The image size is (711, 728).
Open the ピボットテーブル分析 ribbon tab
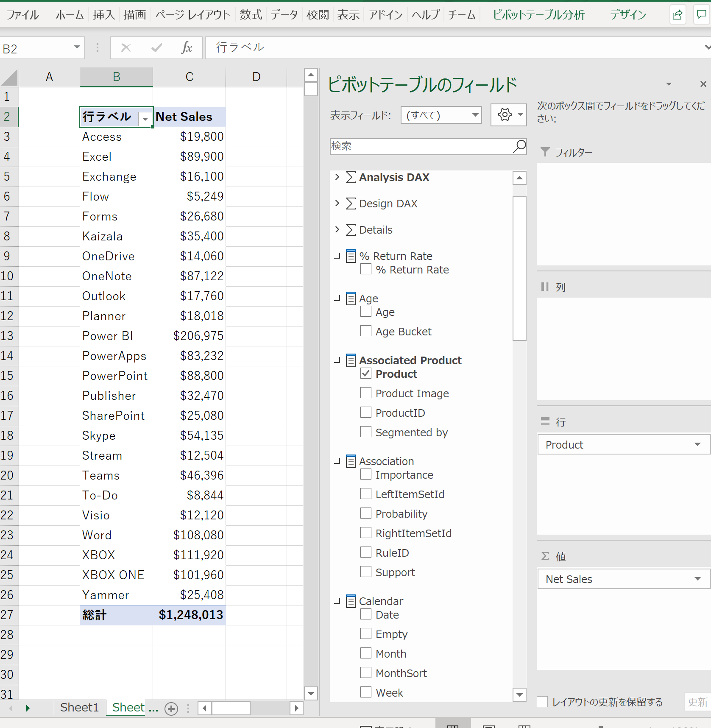coord(539,15)
